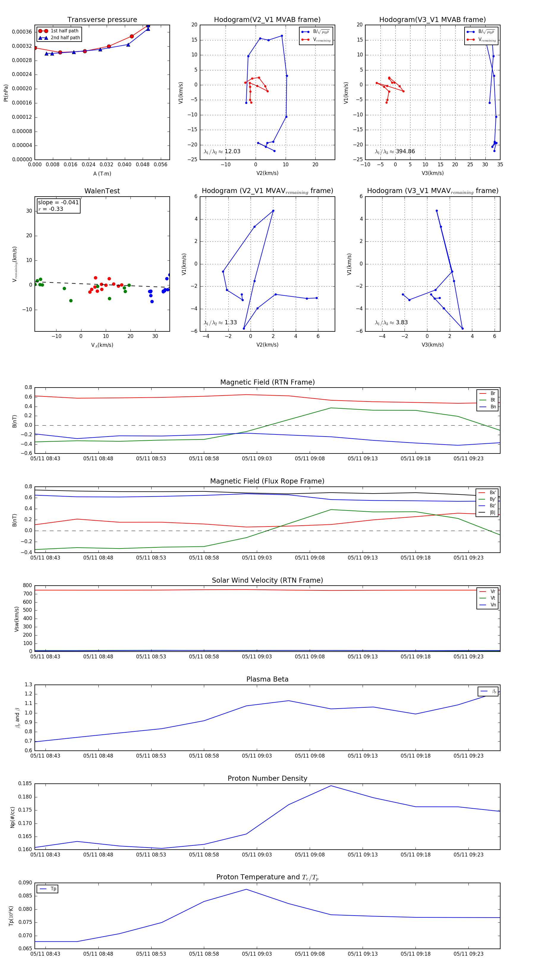
Task: Click the 'Hodogram (V2_V1 MVAV remaining frame)' title
Action: (267, 191)
